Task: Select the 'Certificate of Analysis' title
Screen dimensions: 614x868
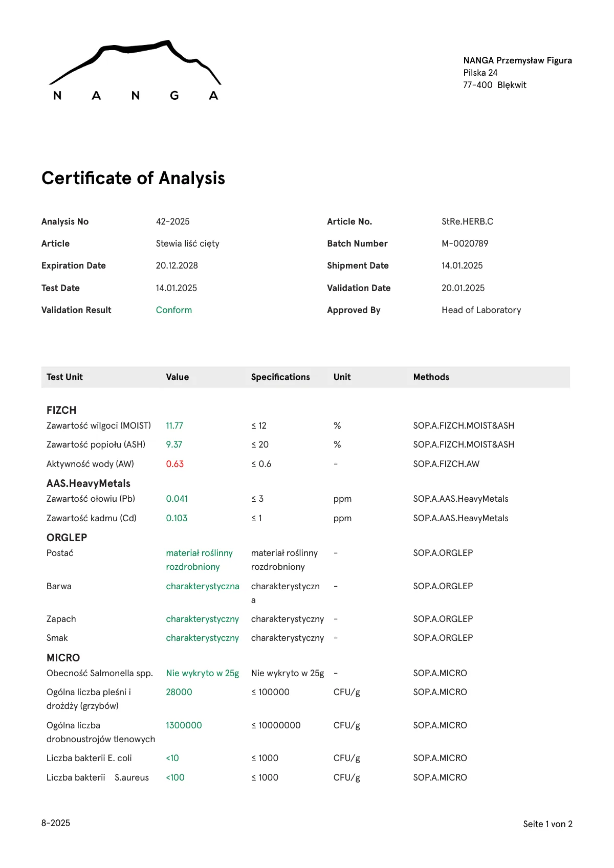Action: click(x=133, y=178)
